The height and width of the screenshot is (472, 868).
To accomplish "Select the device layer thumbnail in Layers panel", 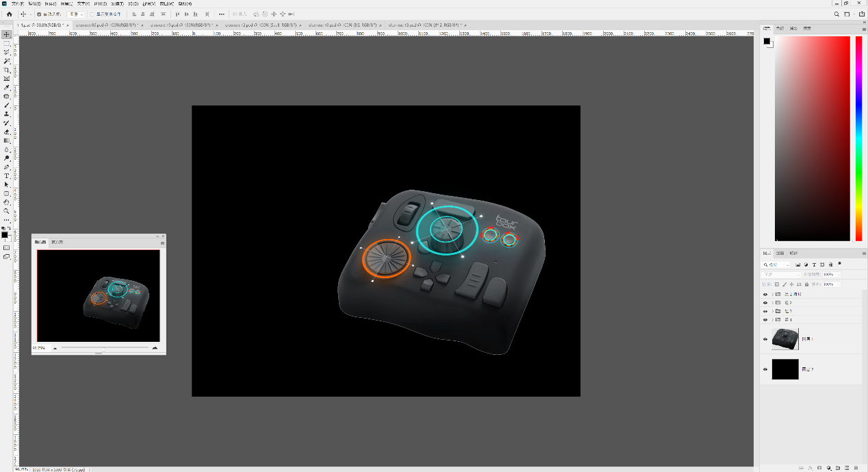I will point(785,339).
